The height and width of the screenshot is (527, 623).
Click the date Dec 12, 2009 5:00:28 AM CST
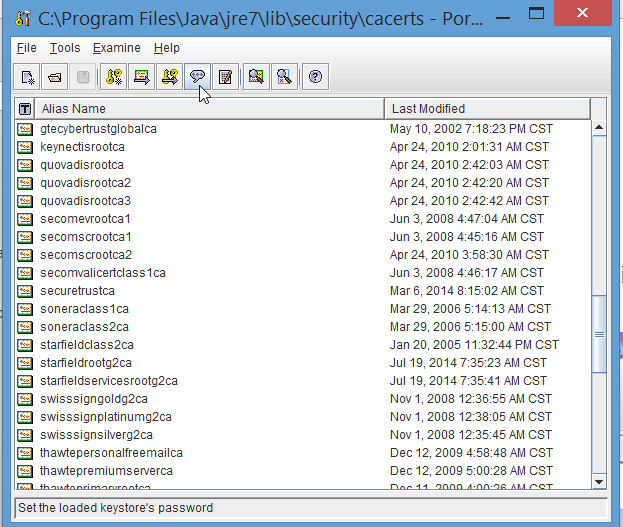(x=471, y=471)
